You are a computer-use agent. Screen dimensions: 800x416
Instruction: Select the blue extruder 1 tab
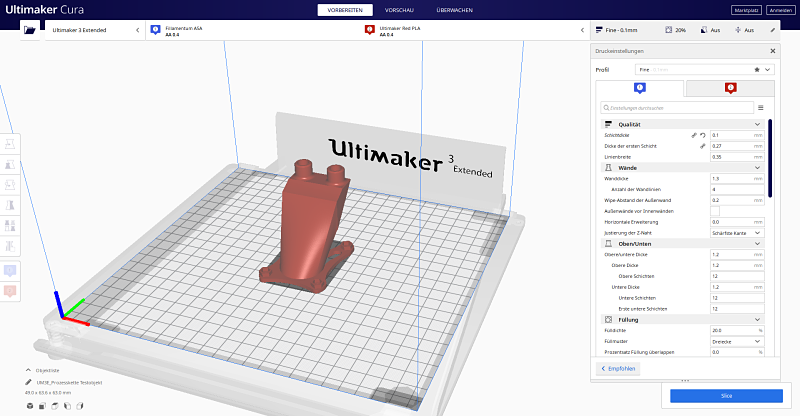639,88
